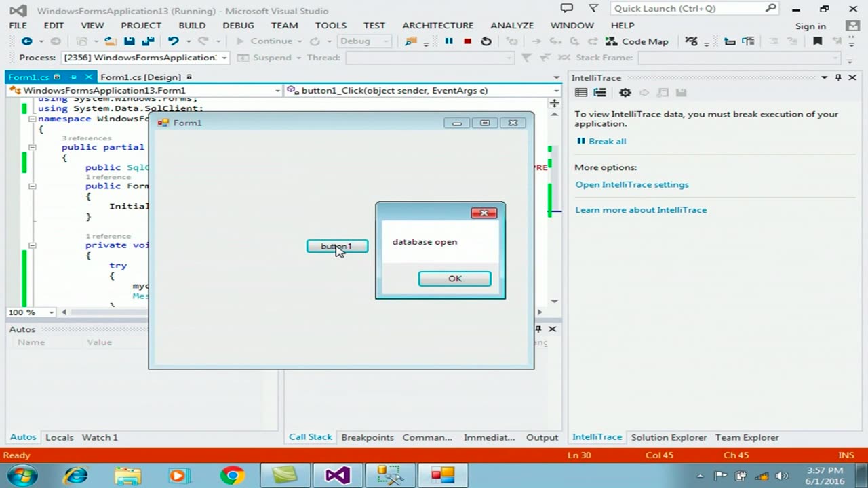Click button1 on Form1 window
The image size is (868, 488).
[x=337, y=246]
